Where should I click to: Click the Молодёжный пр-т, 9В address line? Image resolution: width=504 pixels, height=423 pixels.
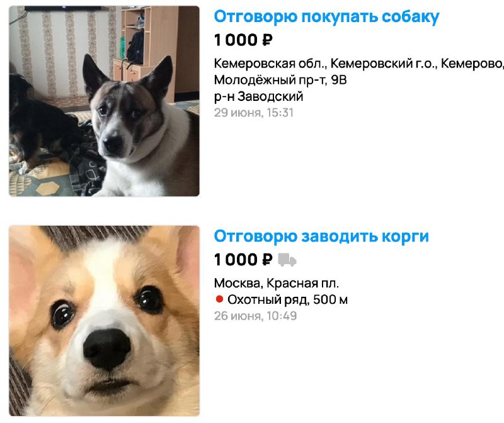tap(280, 80)
